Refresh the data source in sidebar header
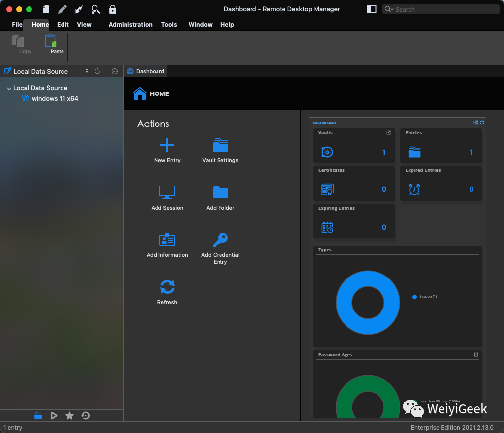 pyautogui.click(x=97, y=71)
